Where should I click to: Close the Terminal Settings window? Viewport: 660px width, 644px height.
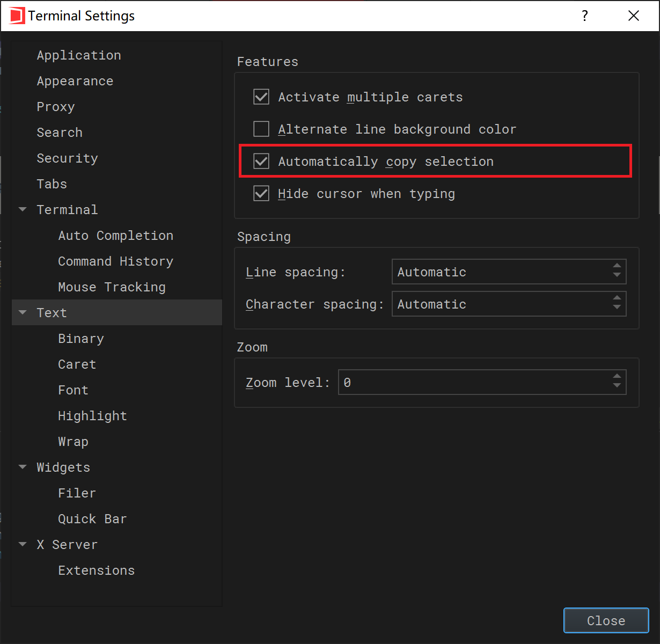tap(634, 16)
